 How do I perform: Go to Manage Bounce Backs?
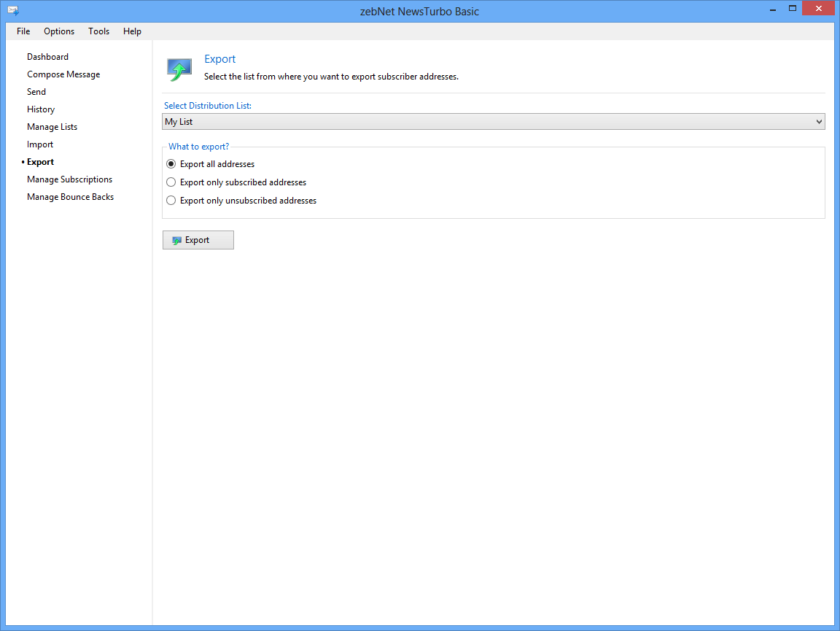coord(70,197)
